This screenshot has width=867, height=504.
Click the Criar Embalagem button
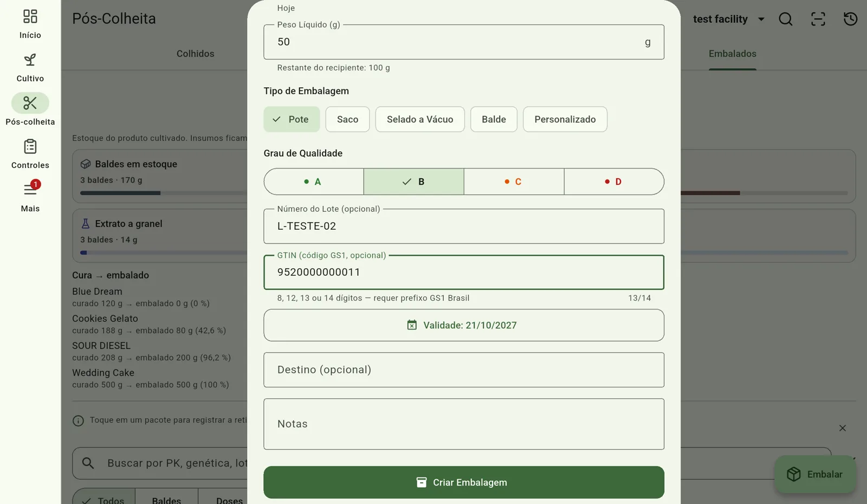(x=464, y=482)
